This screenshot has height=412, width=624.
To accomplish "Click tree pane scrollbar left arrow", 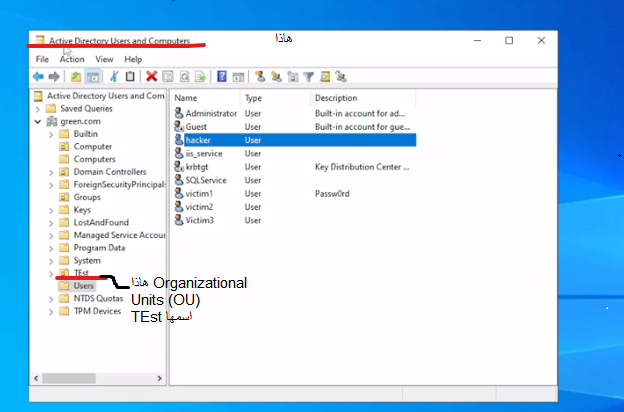I will pos(36,378).
